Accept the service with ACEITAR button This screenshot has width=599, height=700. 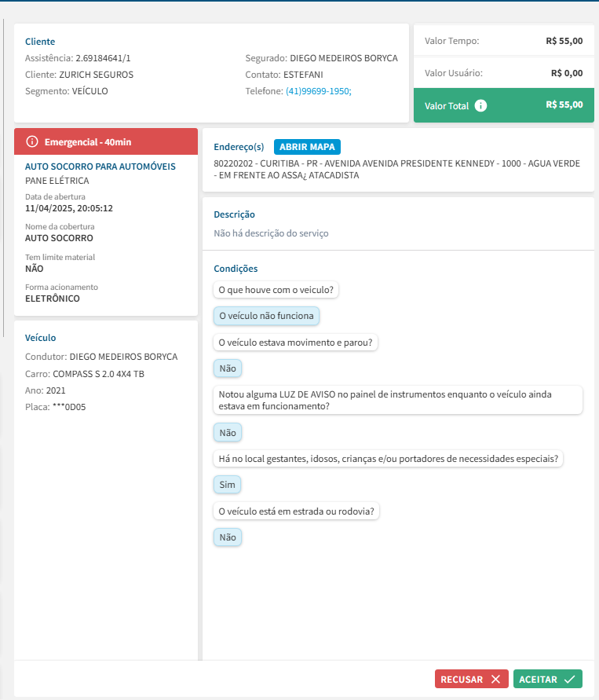(x=547, y=680)
